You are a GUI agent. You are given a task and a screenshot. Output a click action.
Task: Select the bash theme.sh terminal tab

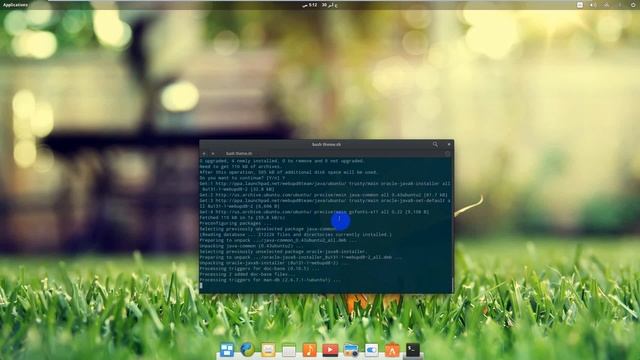pos(239,153)
